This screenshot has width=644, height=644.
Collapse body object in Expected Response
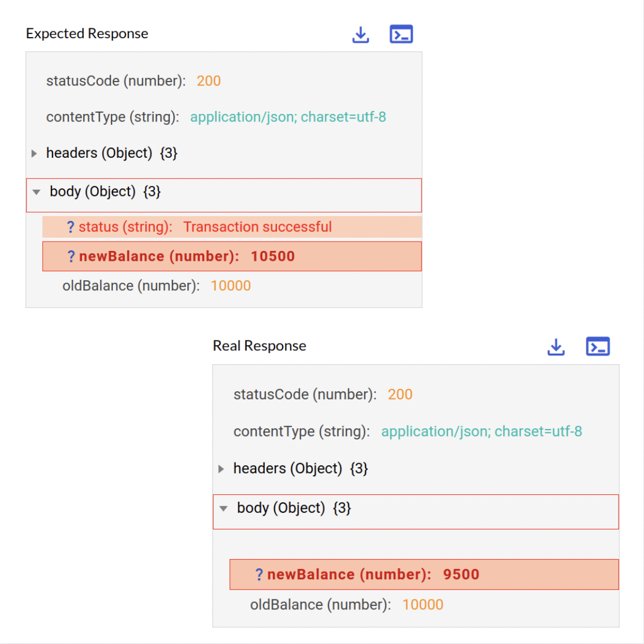click(x=36, y=192)
